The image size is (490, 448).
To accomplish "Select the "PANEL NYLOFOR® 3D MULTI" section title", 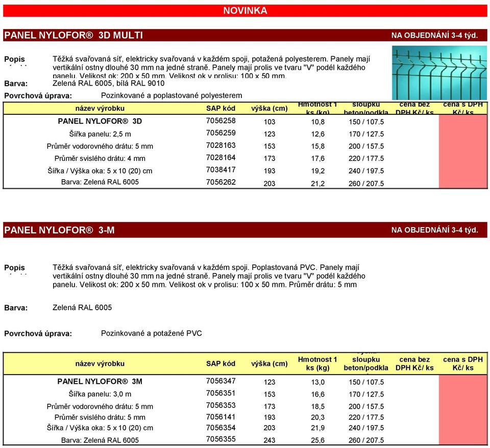I will 73,35.
